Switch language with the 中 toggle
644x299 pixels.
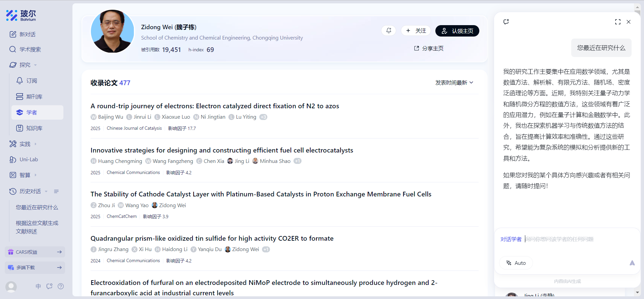tap(38, 286)
